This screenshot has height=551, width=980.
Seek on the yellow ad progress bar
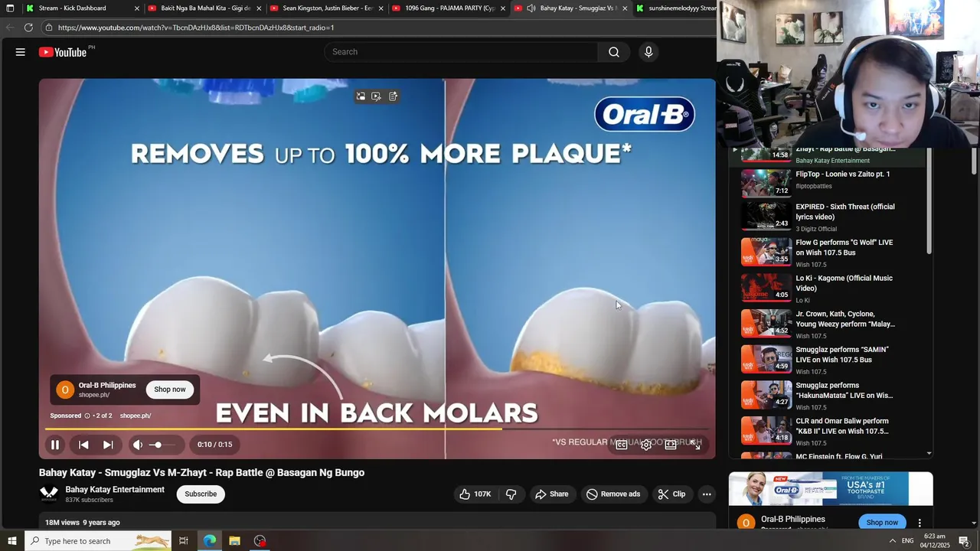tap(377, 429)
